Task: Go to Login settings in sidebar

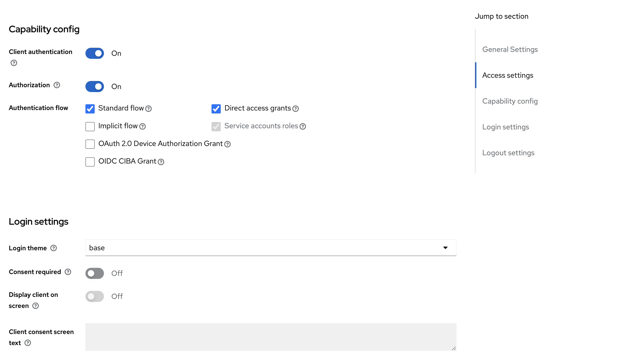Action: 505,127
